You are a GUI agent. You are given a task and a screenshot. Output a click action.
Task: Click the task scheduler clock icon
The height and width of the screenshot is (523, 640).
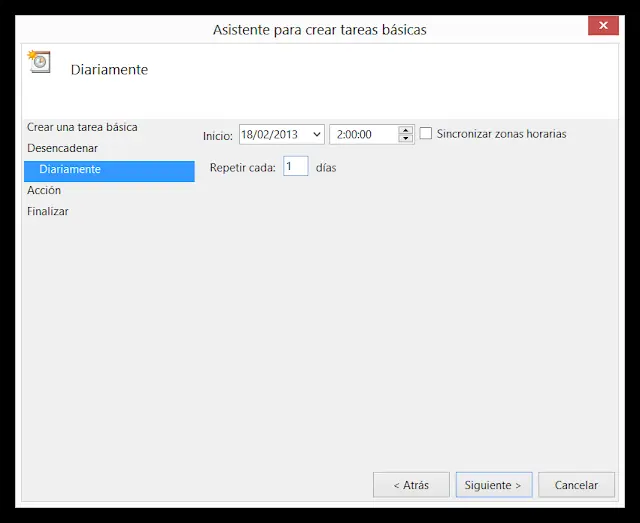(x=39, y=61)
